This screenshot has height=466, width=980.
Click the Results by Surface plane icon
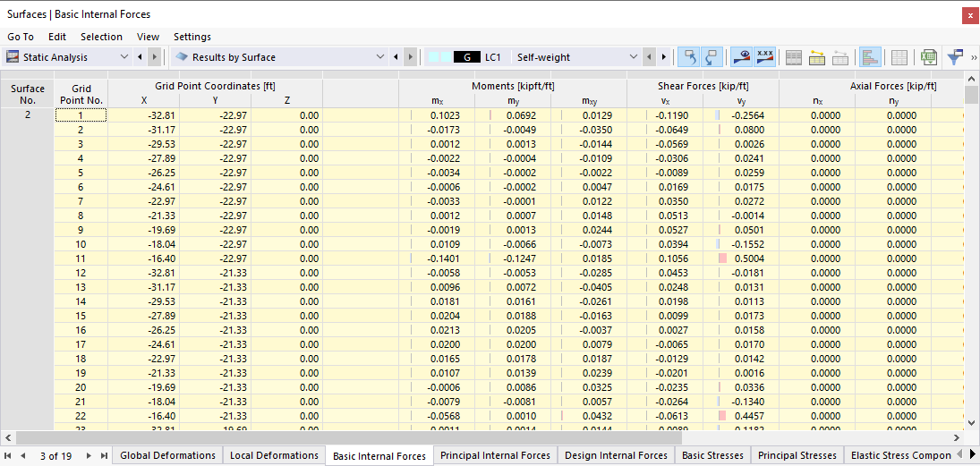coord(182,57)
